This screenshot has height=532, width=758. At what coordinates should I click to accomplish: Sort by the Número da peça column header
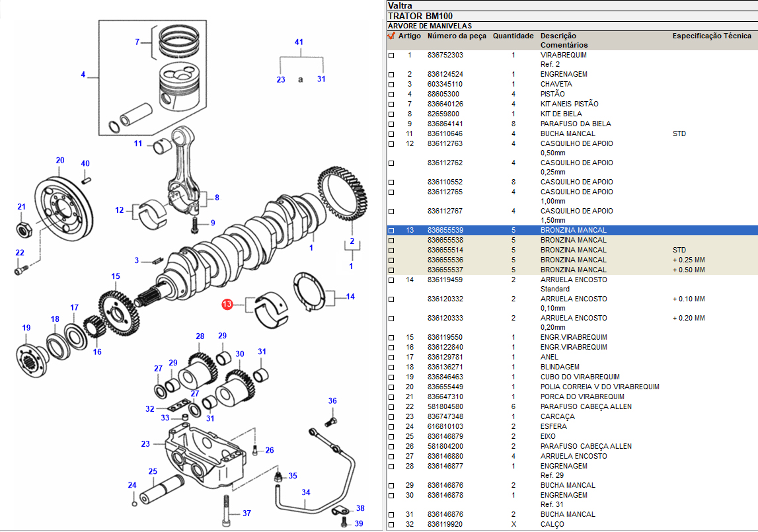pyautogui.click(x=457, y=36)
